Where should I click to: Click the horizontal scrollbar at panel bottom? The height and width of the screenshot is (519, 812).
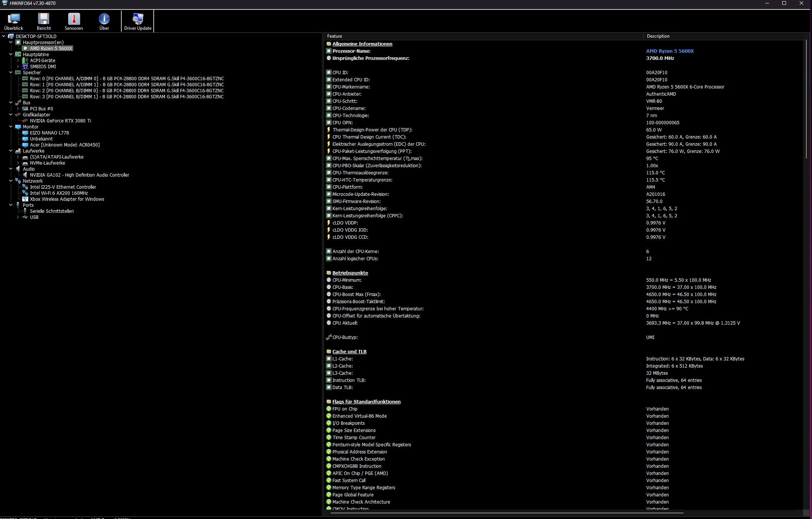[507, 513]
